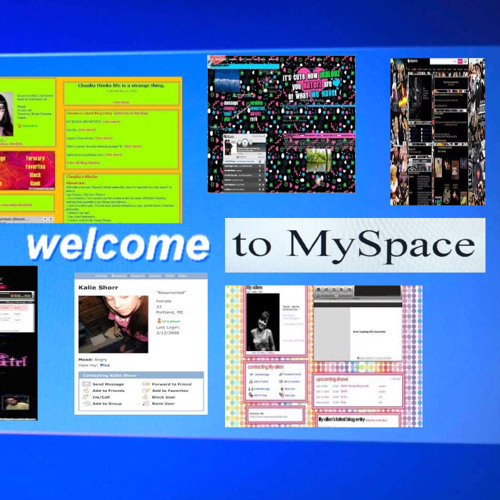Click the icon beside Im/Call
The height and width of the screenshot is (500, 500).
click(x=86, y=397)
